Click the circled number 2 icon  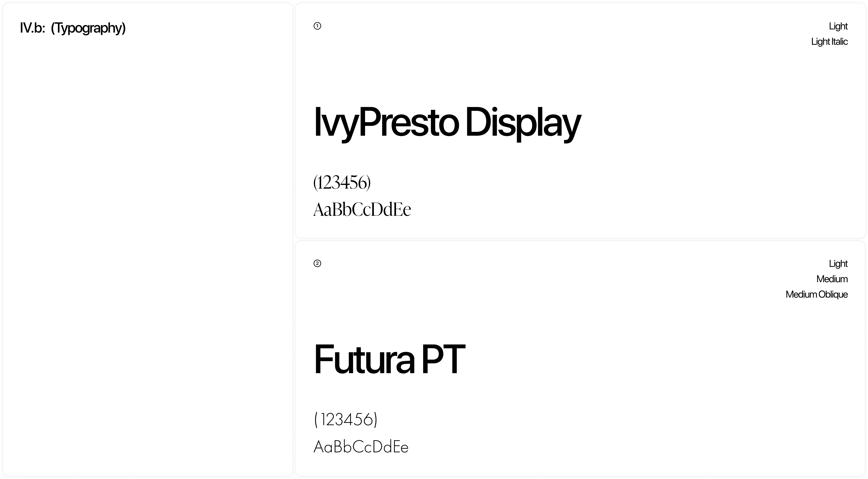[x=317, y=263]
